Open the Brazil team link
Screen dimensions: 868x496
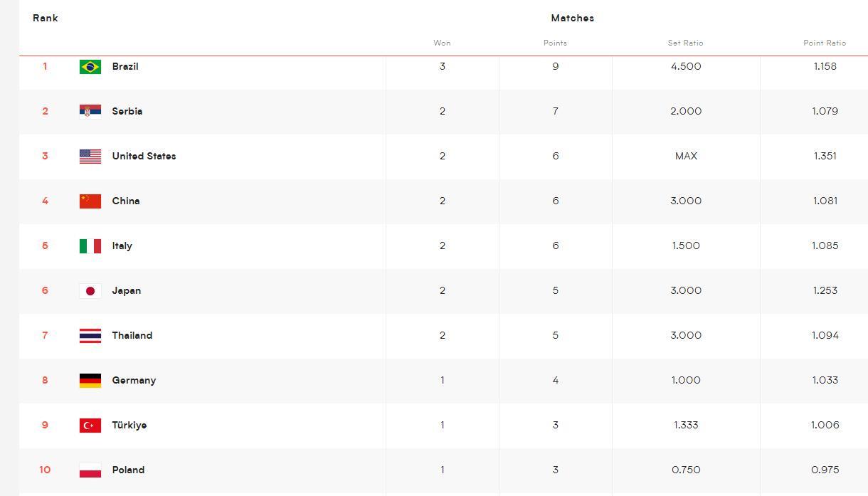coord(125,66)
